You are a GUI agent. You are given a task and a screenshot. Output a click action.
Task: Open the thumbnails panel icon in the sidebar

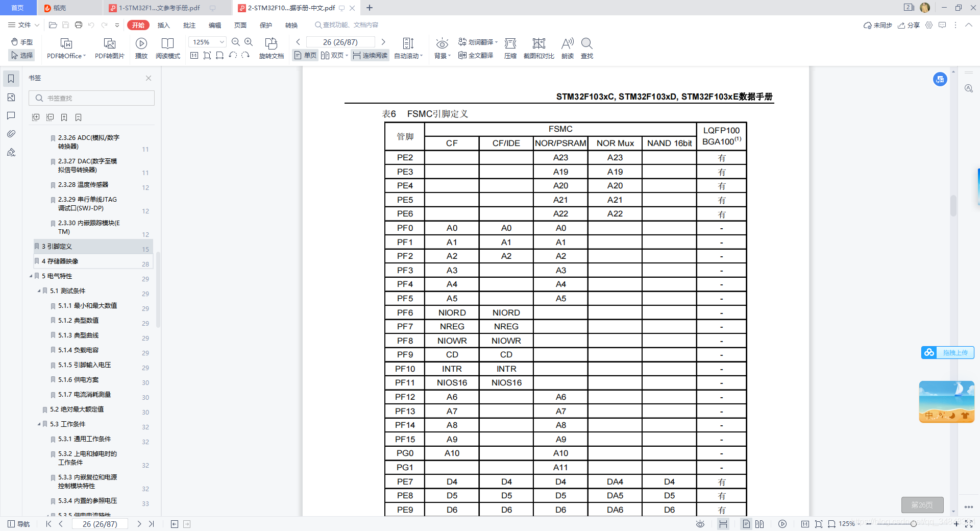click(x=11, y=97)
